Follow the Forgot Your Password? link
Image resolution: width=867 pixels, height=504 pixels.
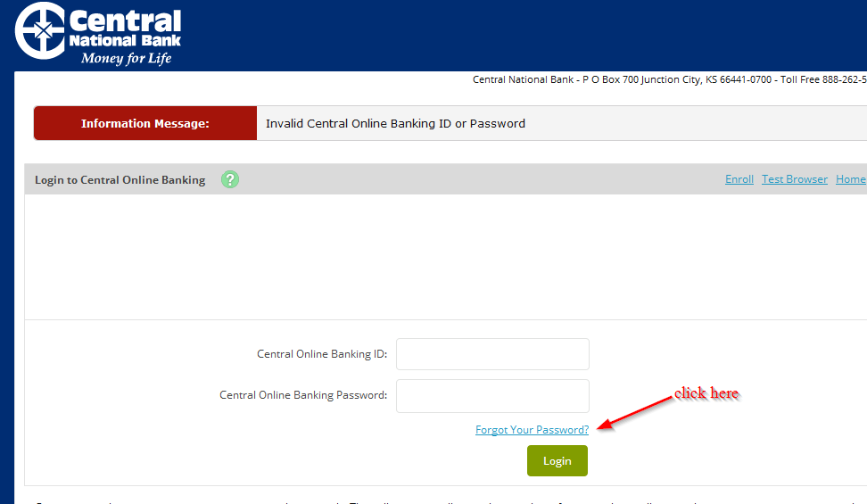point(532,430)
